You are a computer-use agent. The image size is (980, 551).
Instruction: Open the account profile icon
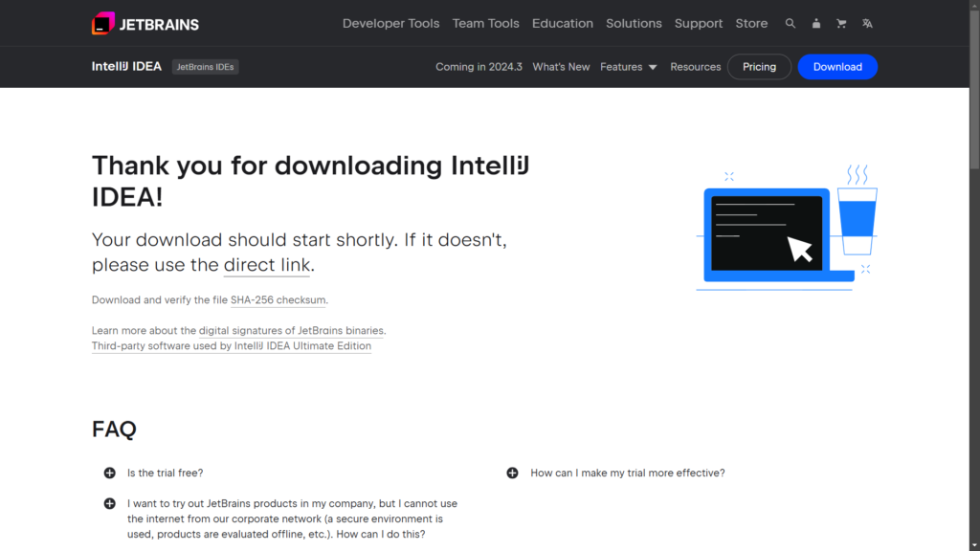click(x=815, y=23)
